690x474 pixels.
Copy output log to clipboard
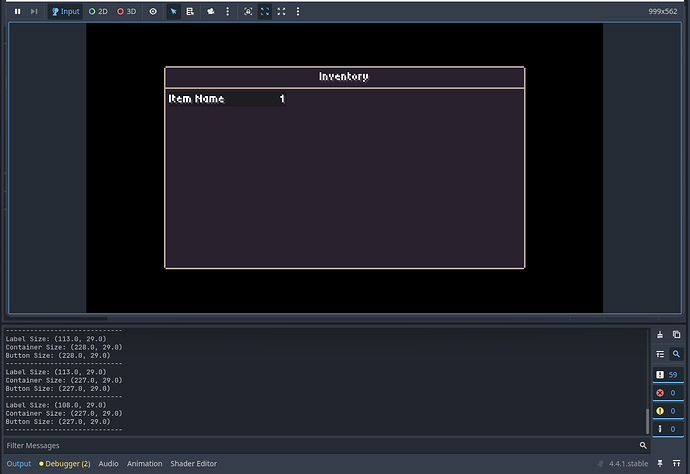676,334
